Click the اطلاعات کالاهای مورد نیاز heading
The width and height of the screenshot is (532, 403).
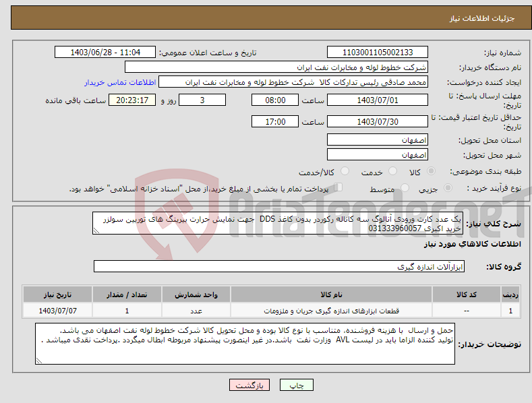tap(472, 244)
